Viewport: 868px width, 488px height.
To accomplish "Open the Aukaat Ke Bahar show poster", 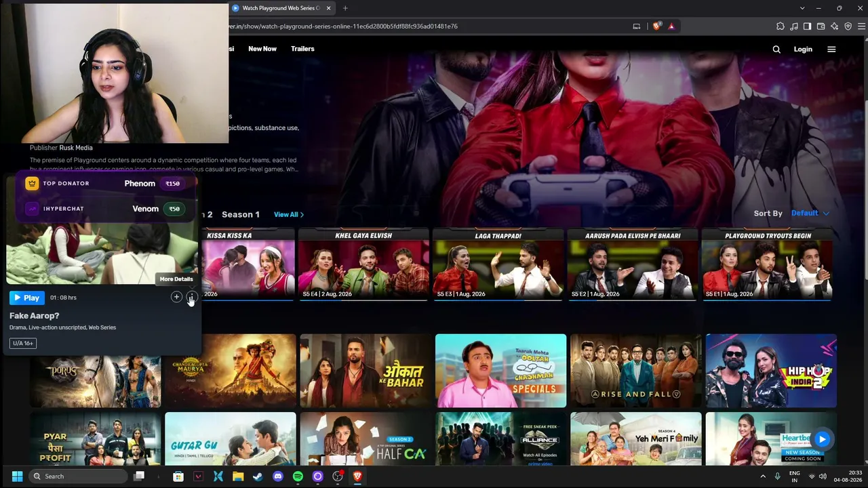I will pyautogui.click(x=366, y=371).
